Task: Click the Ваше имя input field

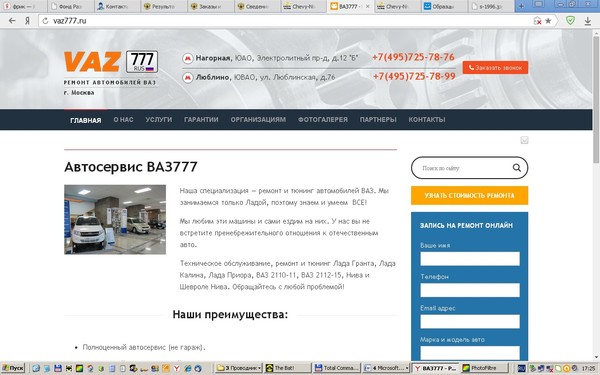Action: 470,259
